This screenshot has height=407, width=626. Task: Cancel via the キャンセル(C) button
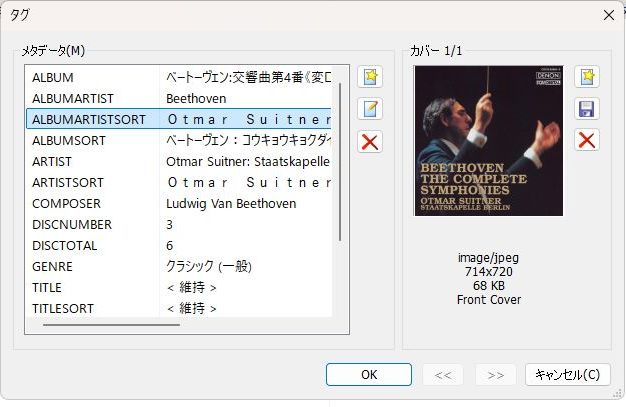568,375
